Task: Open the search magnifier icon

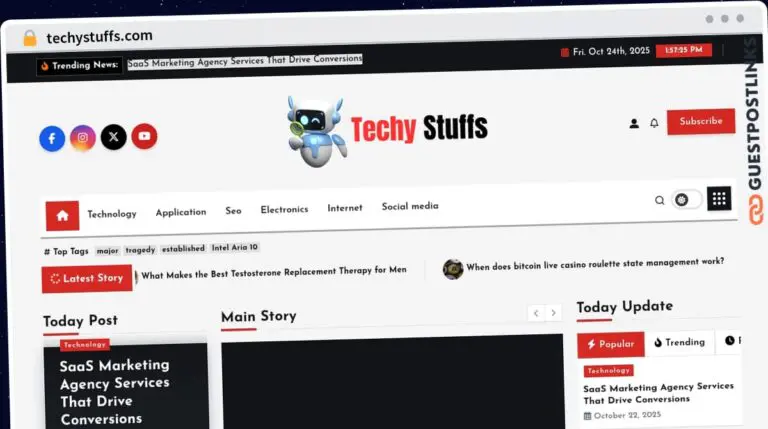Action: [x=659, y=200]
